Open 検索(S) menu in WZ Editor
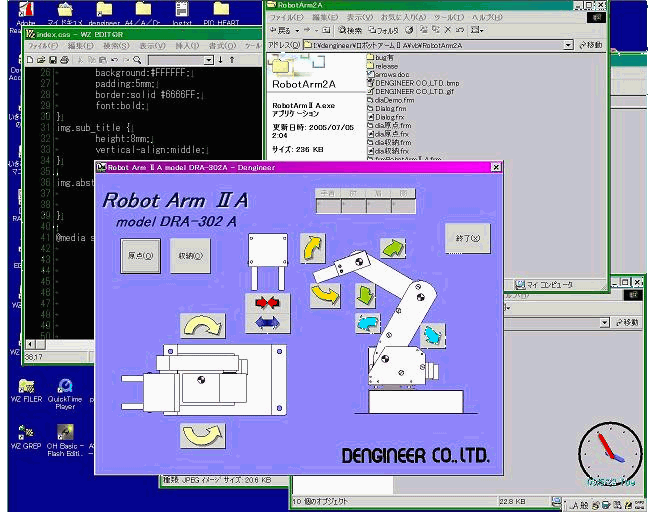Viewport: 655px width, 512px height. tap(117, 46)
